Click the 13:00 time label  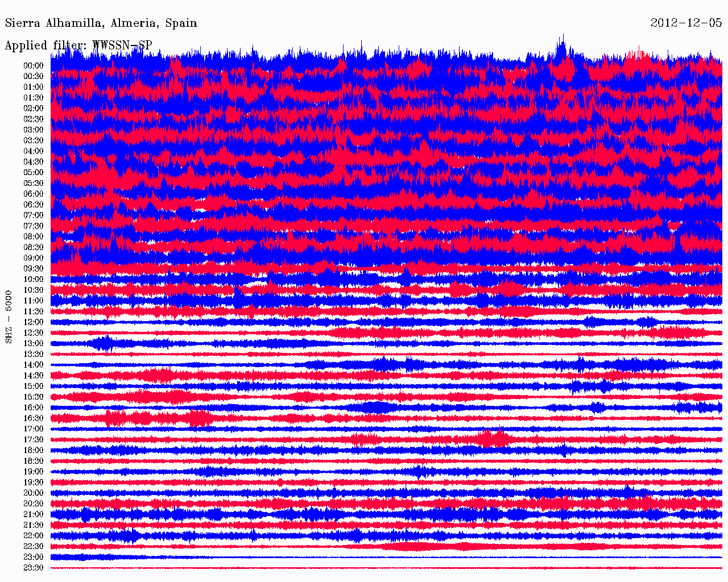point(34,344)
